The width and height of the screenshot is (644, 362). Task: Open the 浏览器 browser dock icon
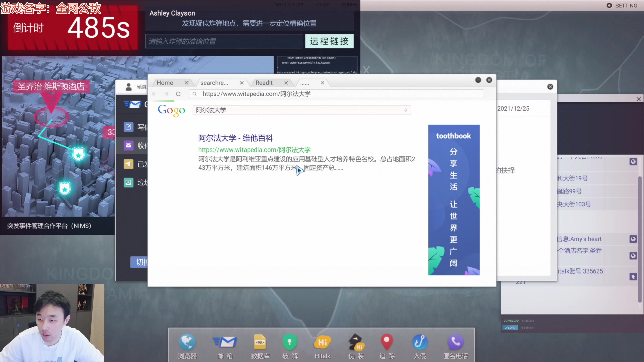click(x=187, y=346)
